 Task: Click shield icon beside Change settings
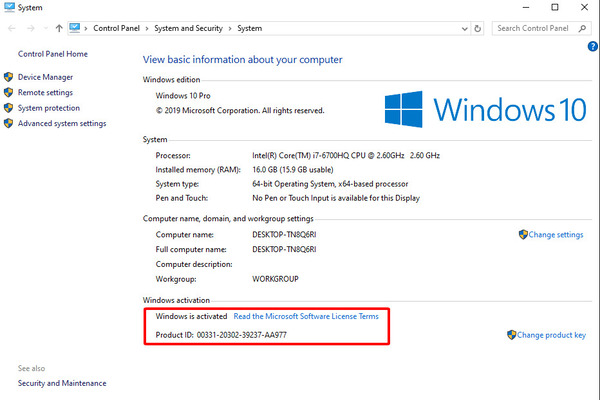tap(523, 234)
